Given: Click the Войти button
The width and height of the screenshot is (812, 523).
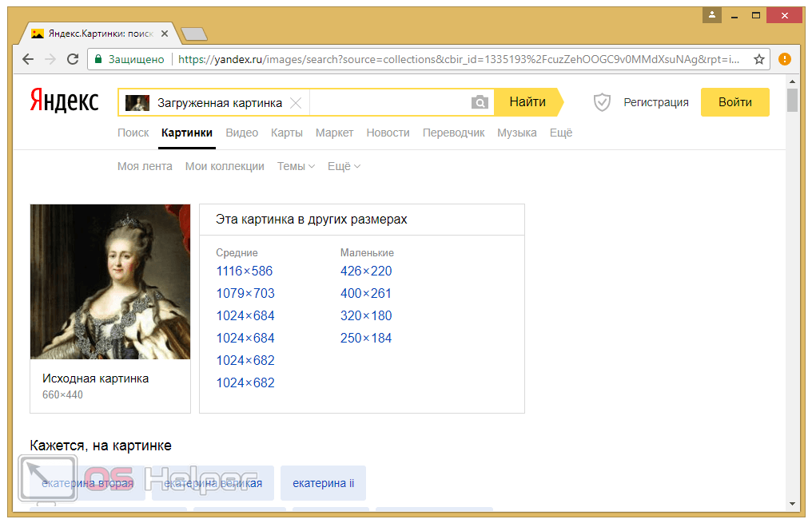Looking at the screenshot, I should click(x=734, y=102).
